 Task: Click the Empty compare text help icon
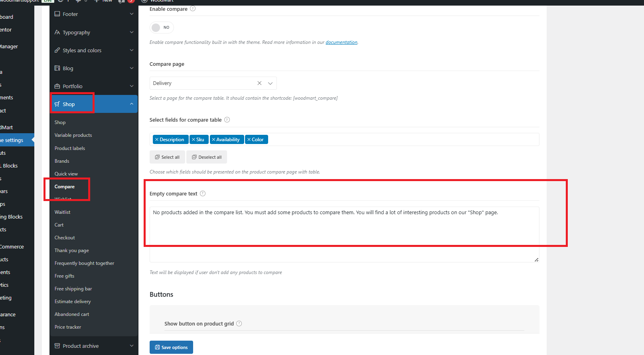(203, 193)
